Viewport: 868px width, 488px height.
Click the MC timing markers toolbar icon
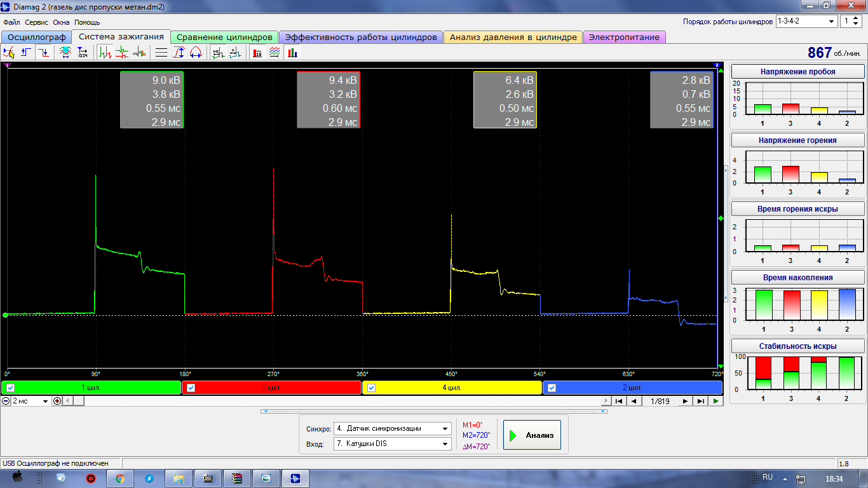coord(218,53)
